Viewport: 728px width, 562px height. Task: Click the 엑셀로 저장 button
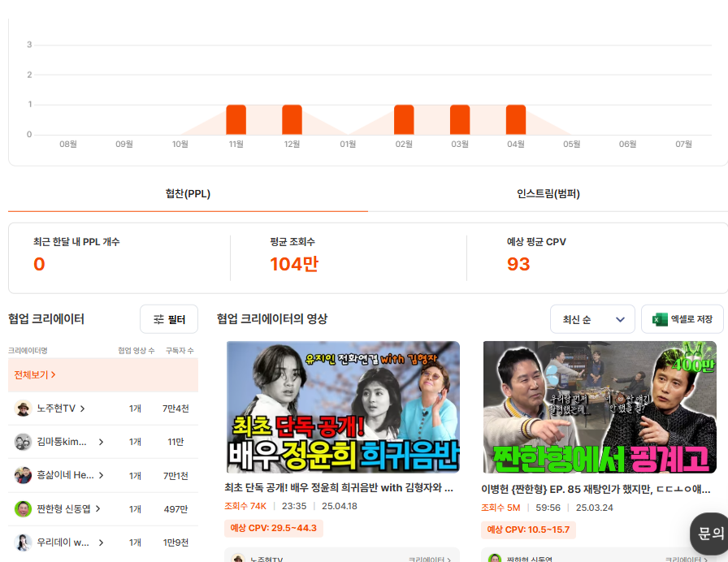click(681, 318)
